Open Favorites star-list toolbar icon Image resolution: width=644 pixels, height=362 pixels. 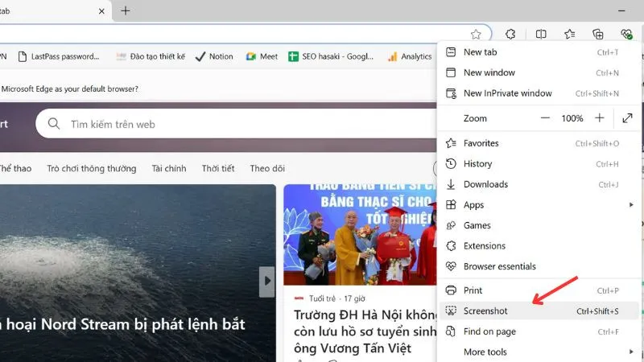569,34
